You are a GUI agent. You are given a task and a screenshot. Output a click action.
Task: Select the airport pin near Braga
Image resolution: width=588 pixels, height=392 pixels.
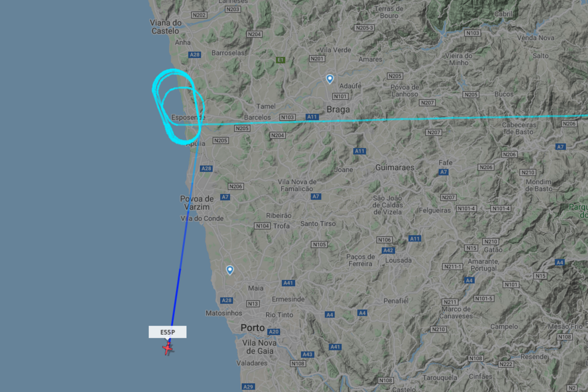tap(330, 79)
